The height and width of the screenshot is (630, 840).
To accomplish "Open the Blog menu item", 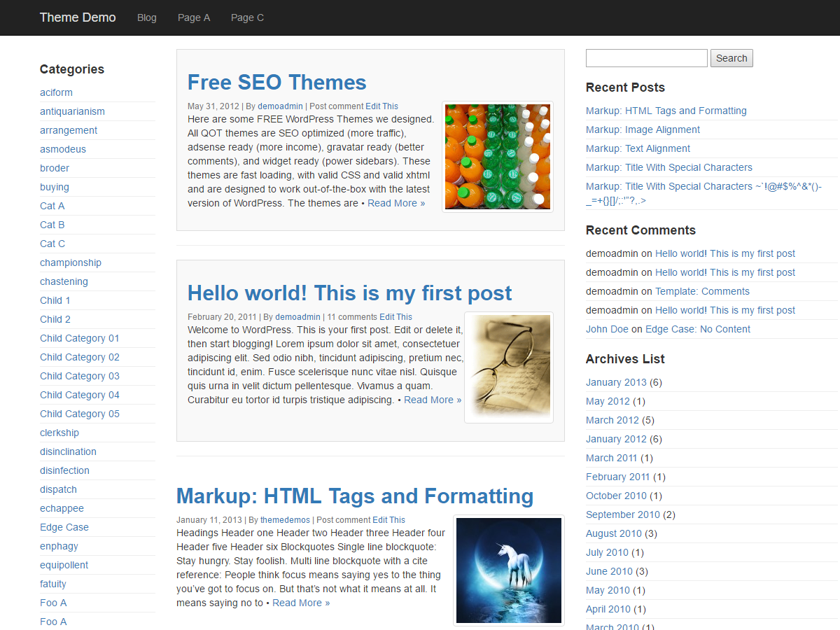I will coord(146,17).
